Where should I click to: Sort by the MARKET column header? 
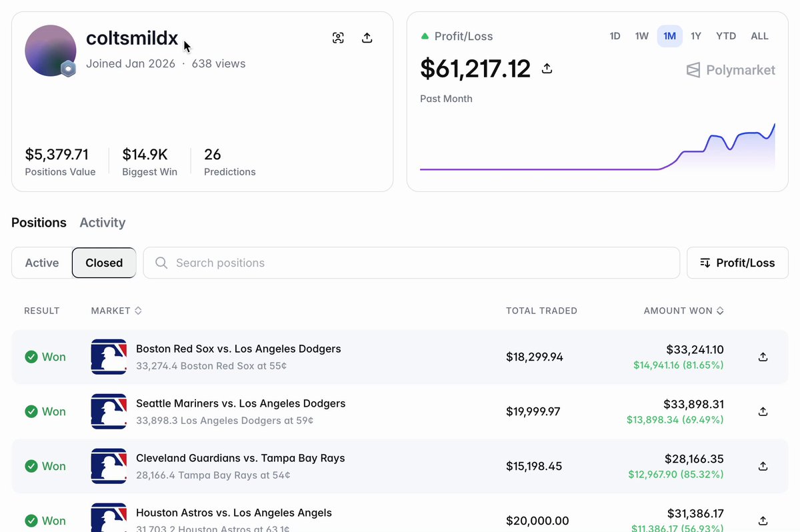pos(116,311)
